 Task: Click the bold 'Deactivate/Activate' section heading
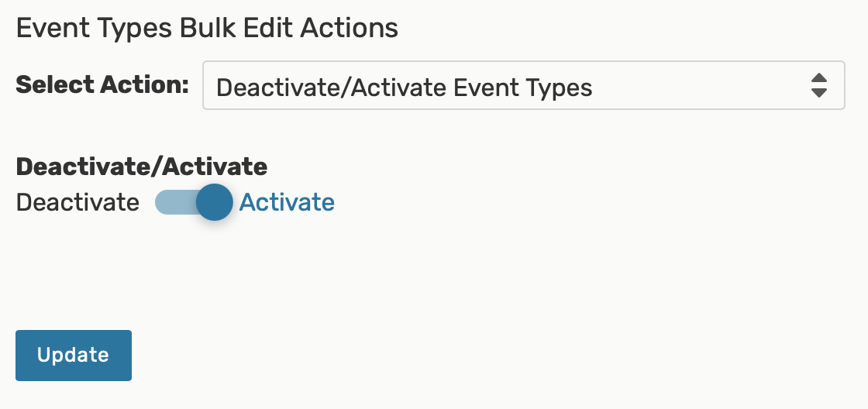click(x=142, y=167)
